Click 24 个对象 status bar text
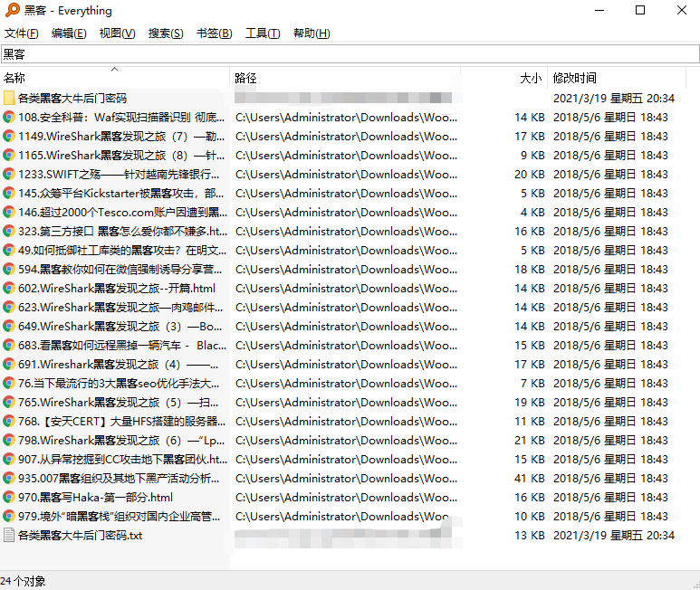Viewport: 700px width, 590px height. [23, 581]
